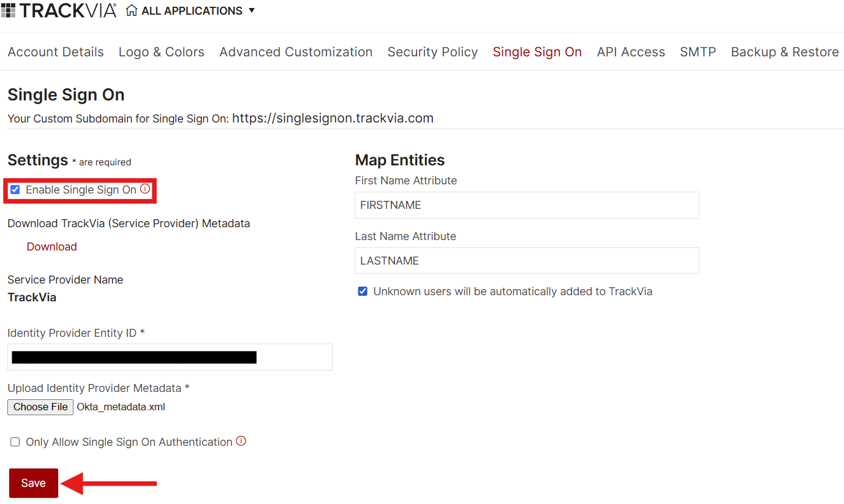Open the SMTP tab

698,52
